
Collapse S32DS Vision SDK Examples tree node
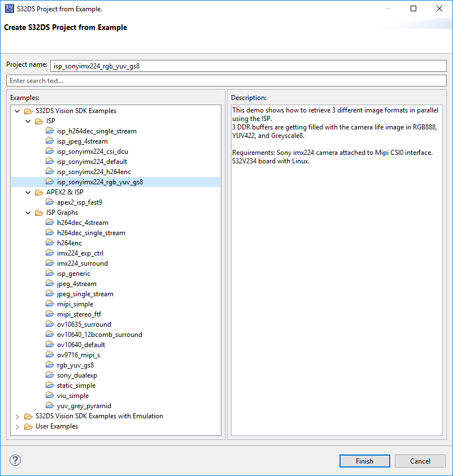[x=18, y=111]
